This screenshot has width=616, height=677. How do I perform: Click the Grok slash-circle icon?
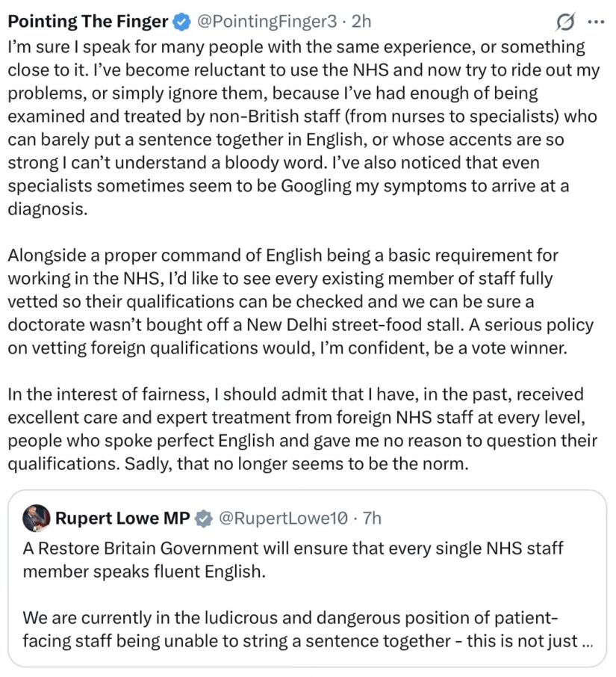pos(565,22)
